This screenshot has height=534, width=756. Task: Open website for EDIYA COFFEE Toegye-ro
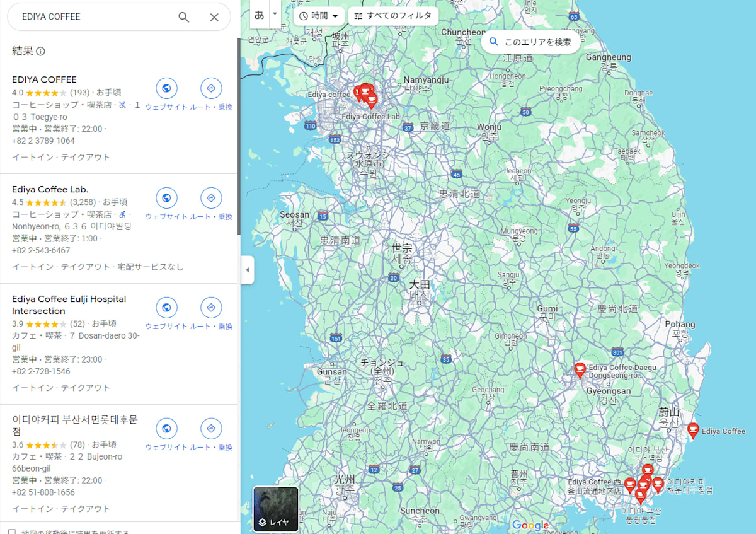point(166,88)
